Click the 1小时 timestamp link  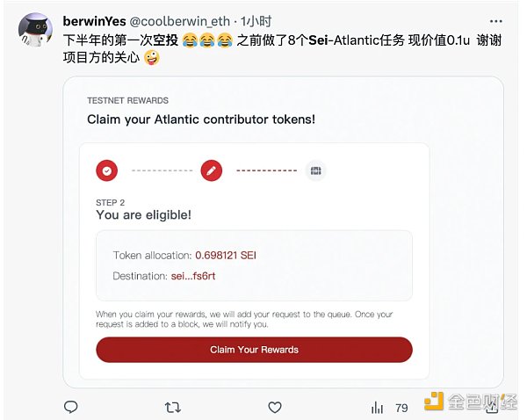click(256, 21)
